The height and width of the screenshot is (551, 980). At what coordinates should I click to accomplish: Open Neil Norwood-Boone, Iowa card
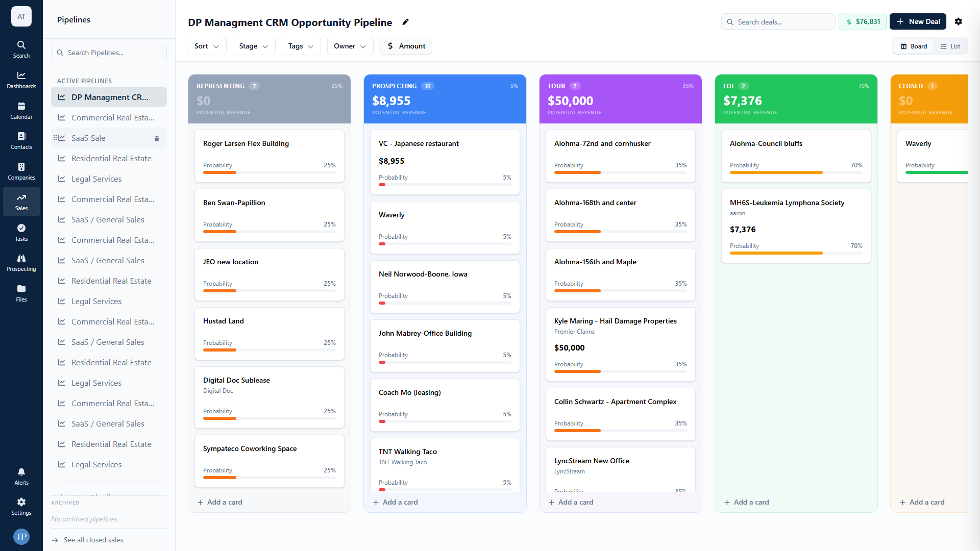pos(445,287)
